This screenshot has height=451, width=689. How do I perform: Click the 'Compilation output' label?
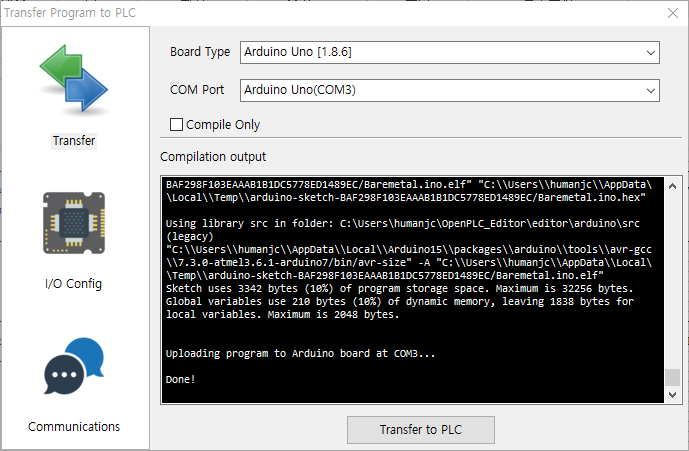coord(213,157)
